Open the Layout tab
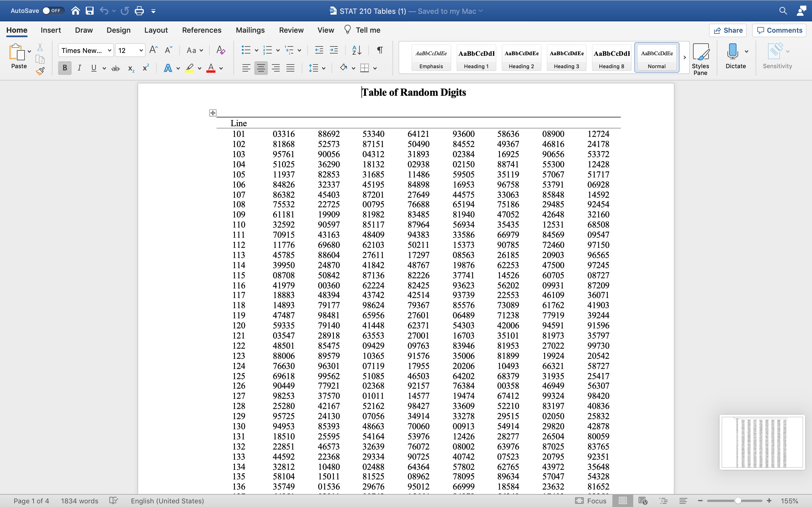The image size is (812, 507). (156, 30)
